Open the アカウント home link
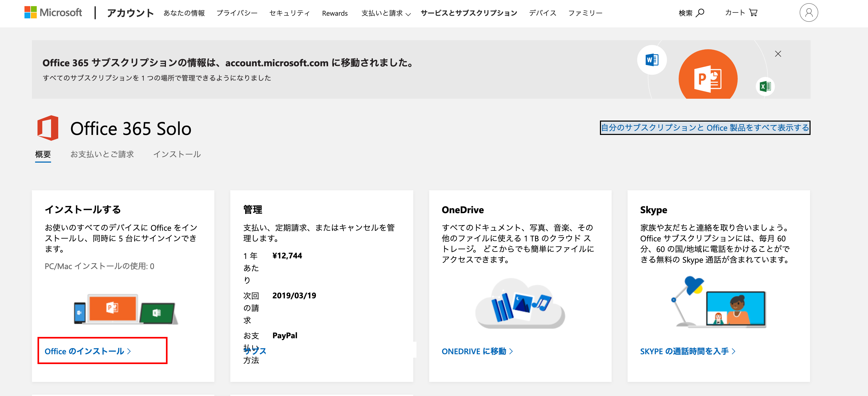 click(130, 13)
